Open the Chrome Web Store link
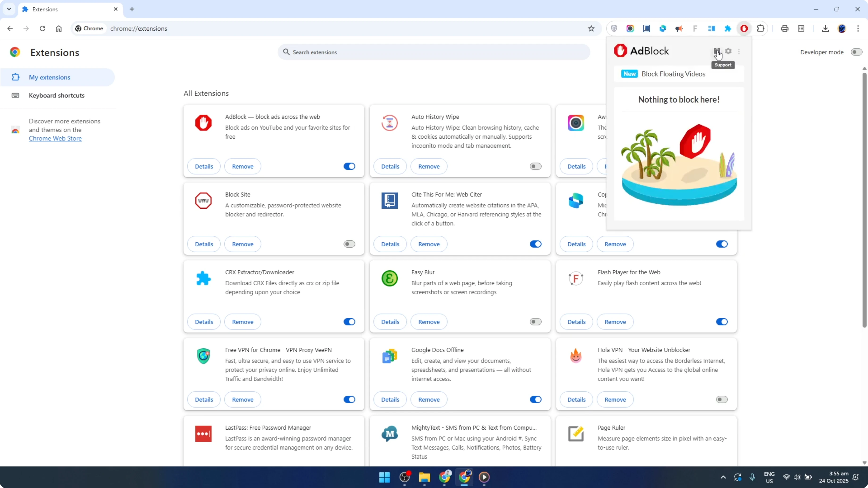This screenshot has height=488, width=868. pyautogui.click(x=55, y=138)
